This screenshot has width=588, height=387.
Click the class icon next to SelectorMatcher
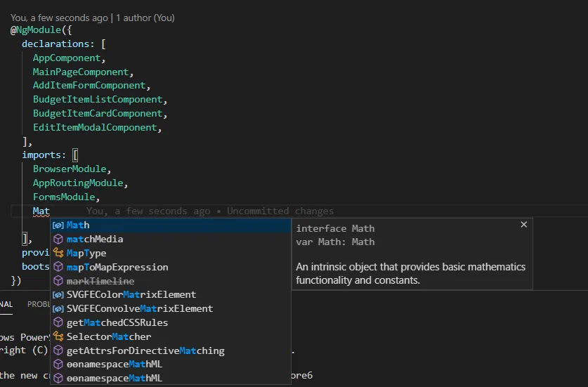pos(58,336)
